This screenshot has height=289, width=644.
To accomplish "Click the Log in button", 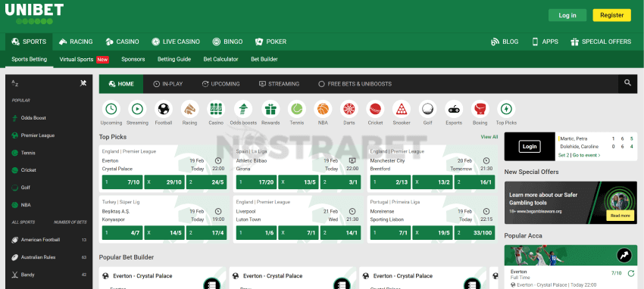I will pos(567,15).
